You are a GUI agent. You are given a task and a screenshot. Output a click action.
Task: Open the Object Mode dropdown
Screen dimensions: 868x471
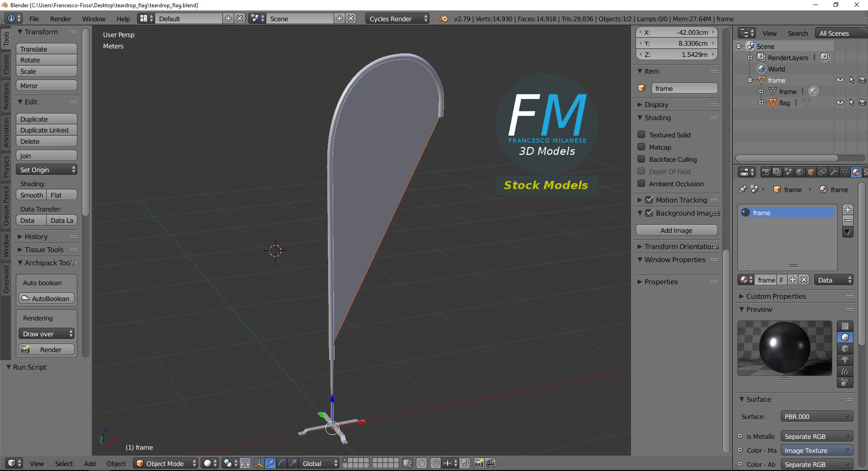click(165, 463)
